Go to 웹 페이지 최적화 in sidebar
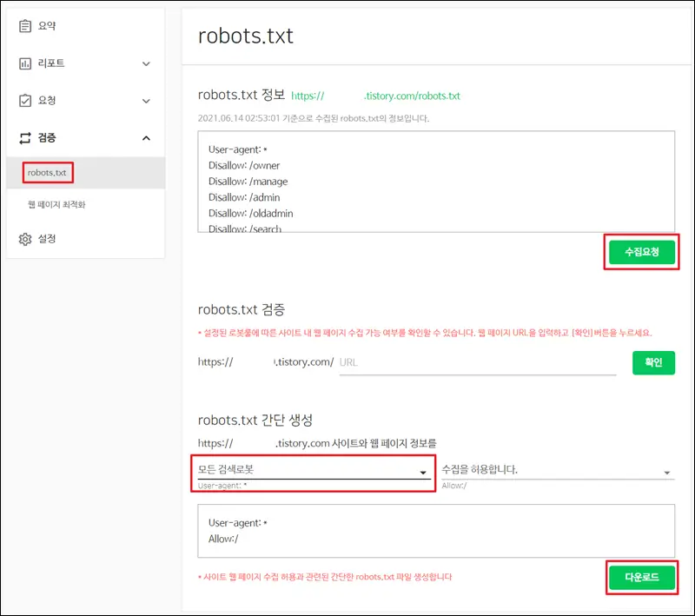Screen dimensions: 695x616 [x=56, y=205]
